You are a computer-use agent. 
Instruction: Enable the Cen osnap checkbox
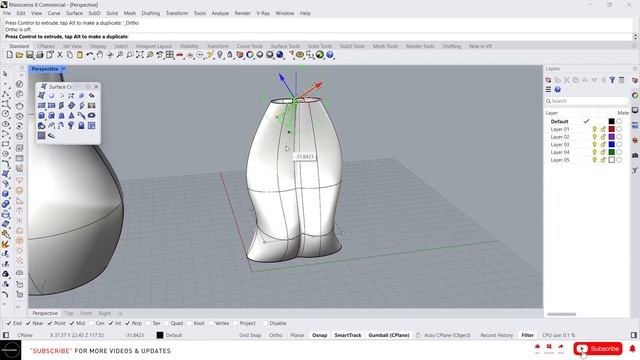coord(91,323)
